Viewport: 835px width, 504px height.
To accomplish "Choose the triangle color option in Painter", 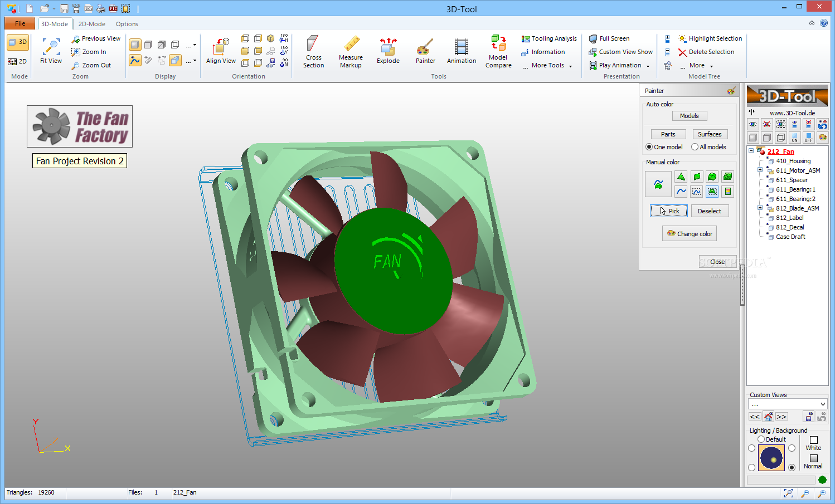I will (x=681, y=177).
